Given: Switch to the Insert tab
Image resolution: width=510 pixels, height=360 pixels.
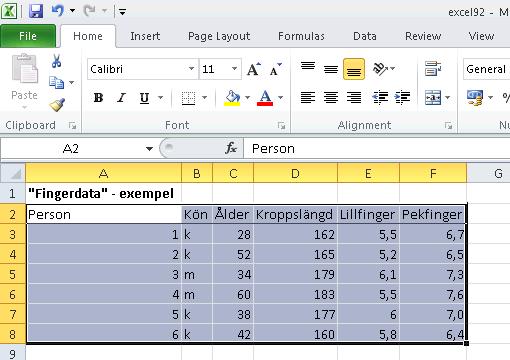Looking at the screenshot, I should [145, 36].
